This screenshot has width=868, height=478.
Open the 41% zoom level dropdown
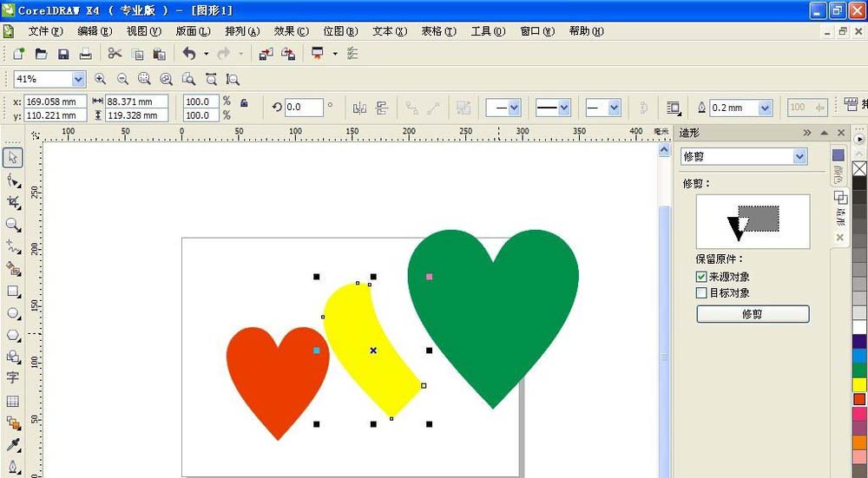coord(78,79)
